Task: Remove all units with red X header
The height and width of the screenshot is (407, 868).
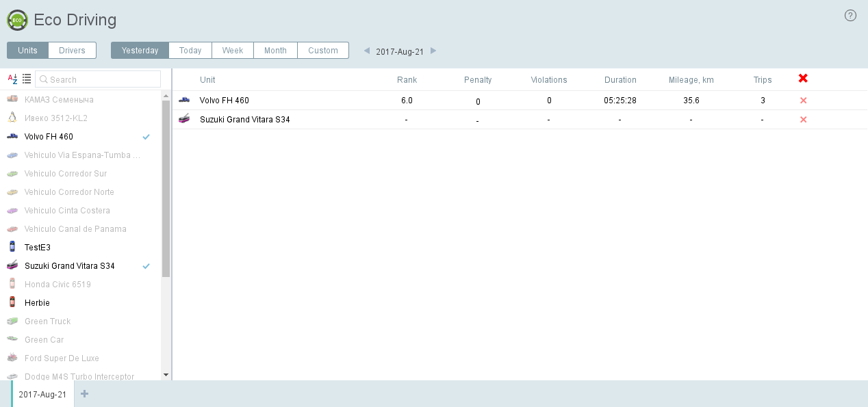Action: click(803, 79)
